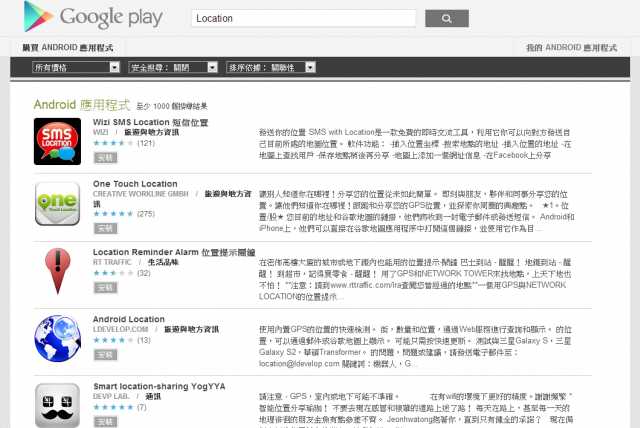Open the 排序依據 sort order dropdown
The image size is (640, 428).
[271, 67]
